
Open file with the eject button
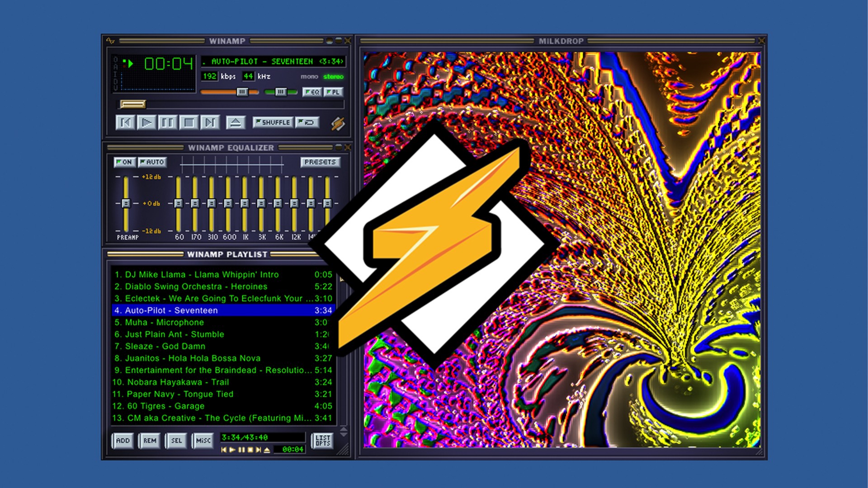[236, 122]
